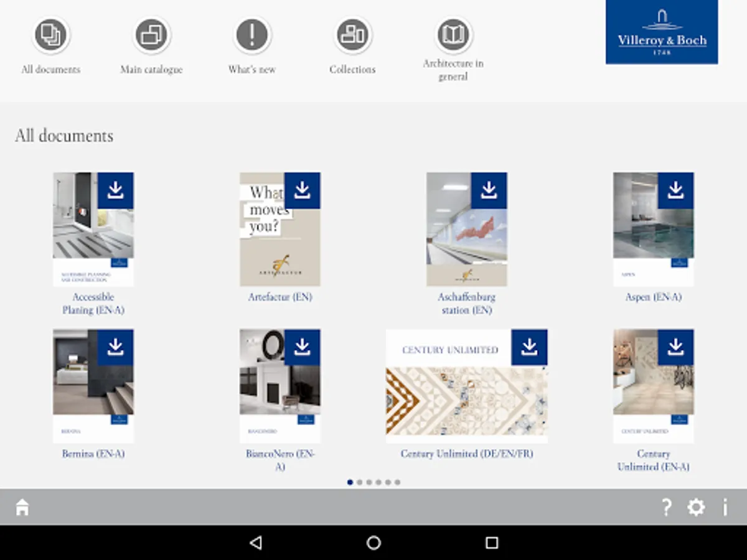The image size is (747, 560).
Task: Download Century Unlimited (DE/EN/FR) document
Action: point(530,347)
